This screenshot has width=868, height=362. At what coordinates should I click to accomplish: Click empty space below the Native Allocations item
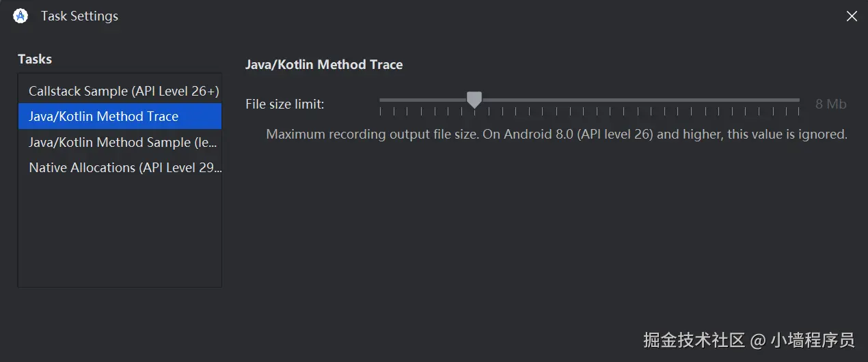pyautogui.click(x=120, y=232)
